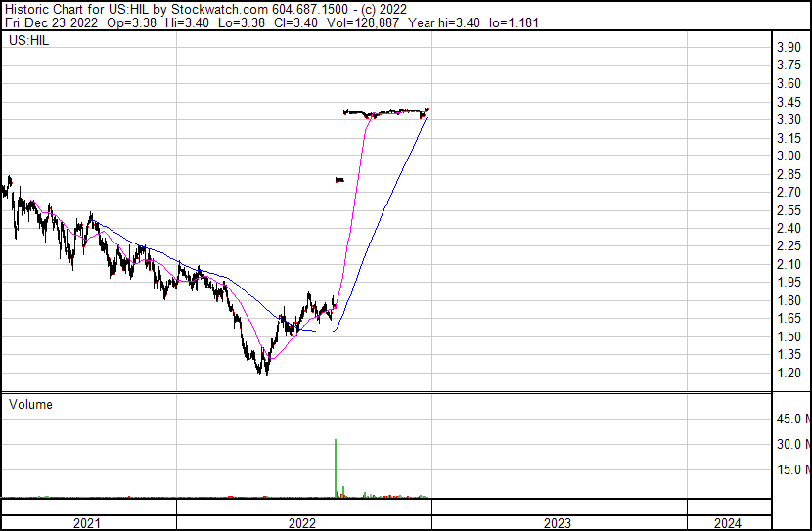Click the 1.20 price axis label

pyautogui.click(x=788, y=374)
